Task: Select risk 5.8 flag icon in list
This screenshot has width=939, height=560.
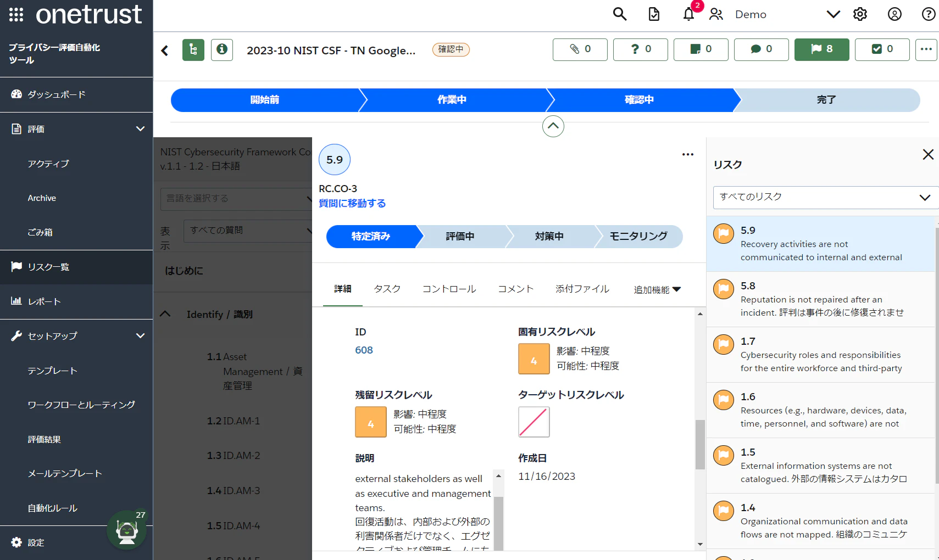Action: click(724, 289)
